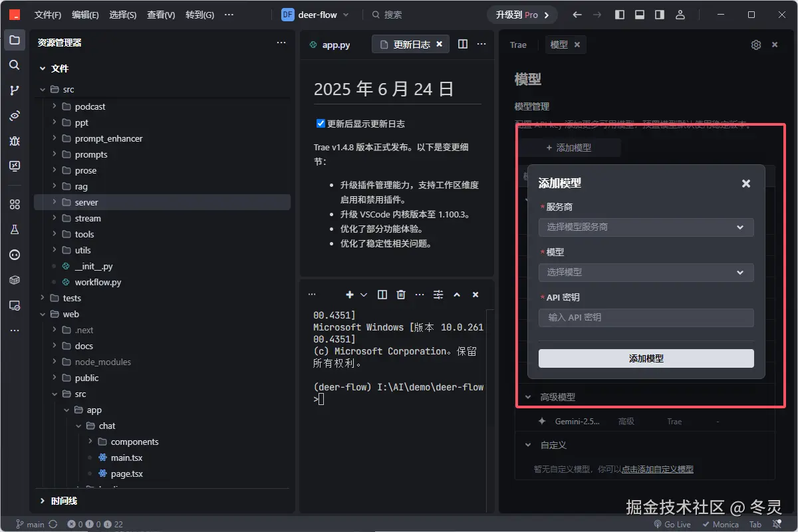
Task: Collapse the 高级模型 section
Action: click(x=529, y=397)
